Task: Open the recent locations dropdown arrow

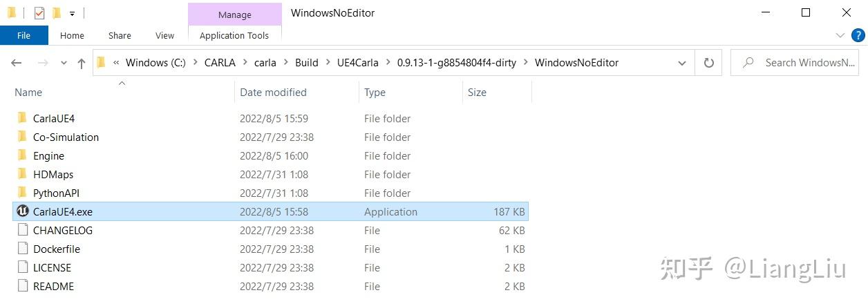Action: (64, 63)
